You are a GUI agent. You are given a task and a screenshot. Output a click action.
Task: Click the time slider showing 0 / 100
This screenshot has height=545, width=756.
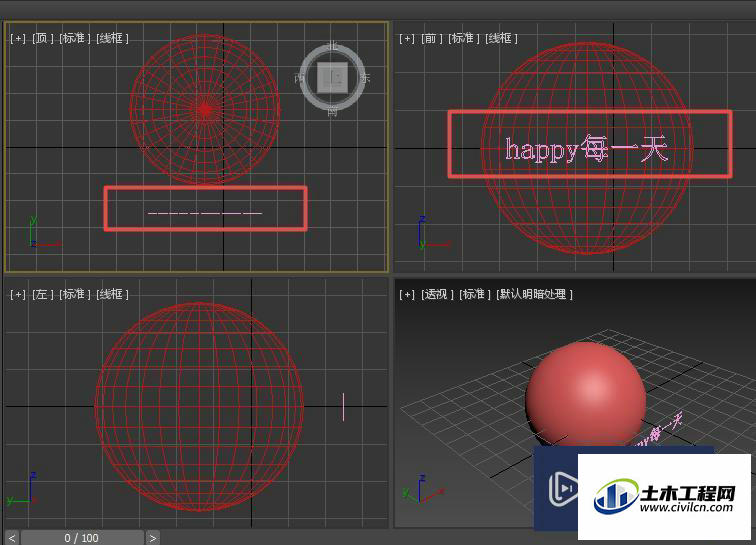coord(82,538)
